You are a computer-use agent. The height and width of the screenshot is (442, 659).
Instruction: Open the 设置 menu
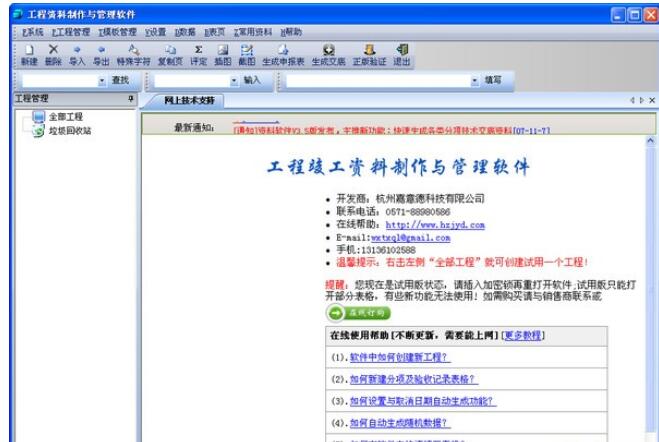pyautogui.click(x=155, y=32)
